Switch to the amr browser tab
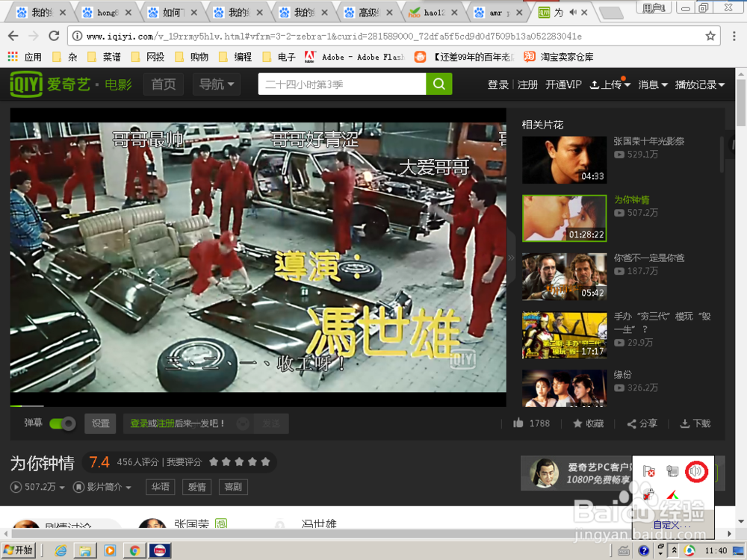 498,13
